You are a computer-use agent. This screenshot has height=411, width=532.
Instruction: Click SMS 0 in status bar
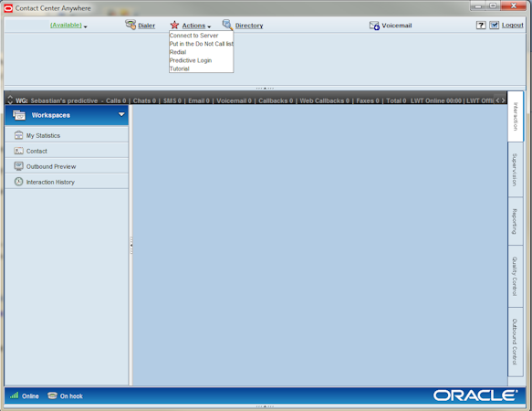(x=172, y=100)
